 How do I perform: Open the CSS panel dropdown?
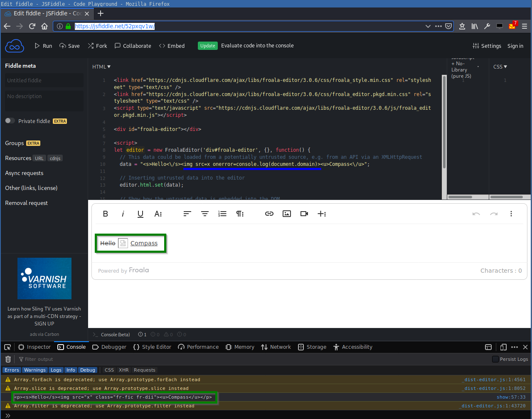[500, 67]
